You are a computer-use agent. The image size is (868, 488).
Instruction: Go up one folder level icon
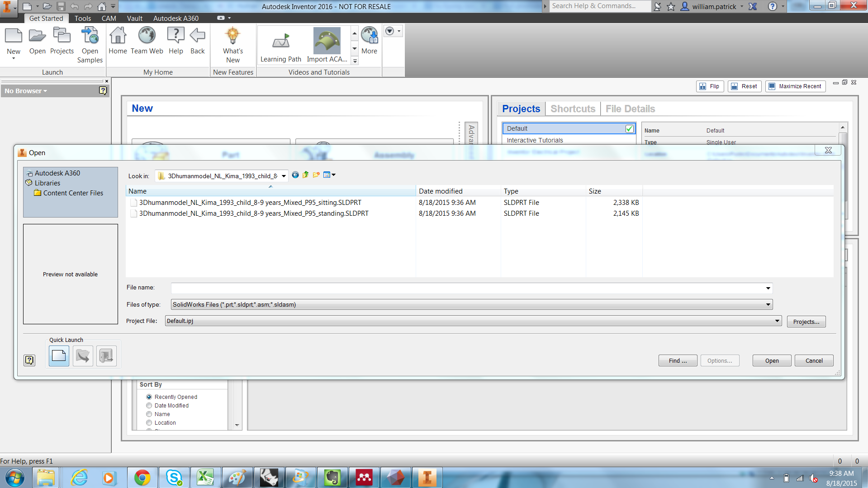(306, 175)
